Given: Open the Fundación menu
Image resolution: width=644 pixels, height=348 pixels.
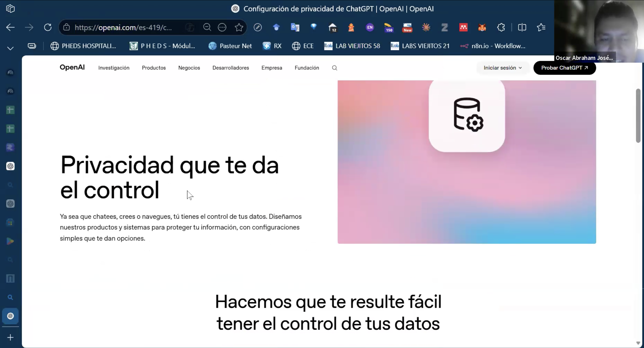Looking at the screenshot, I should tap(307, 68).
